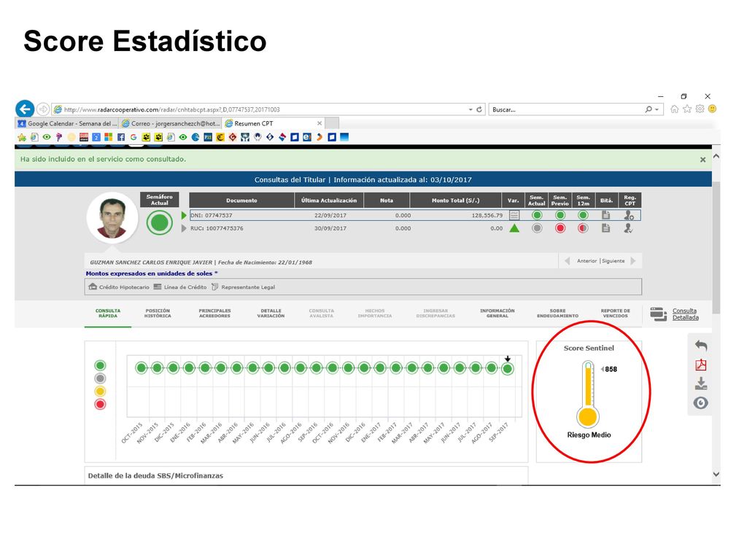Click green Sem. Actual light in DNI row
Image resolution: width=747 pixels, height=560 pixels.
(537, 215)
